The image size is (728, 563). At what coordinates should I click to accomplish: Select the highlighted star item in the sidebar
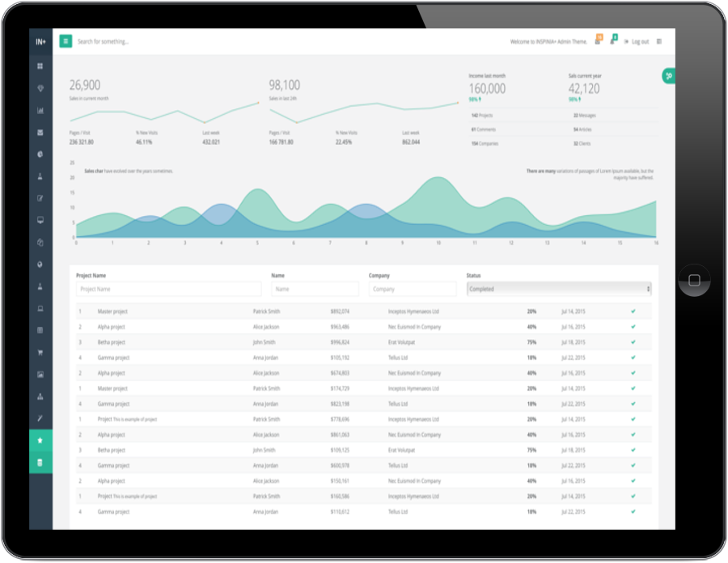point(40,439)
